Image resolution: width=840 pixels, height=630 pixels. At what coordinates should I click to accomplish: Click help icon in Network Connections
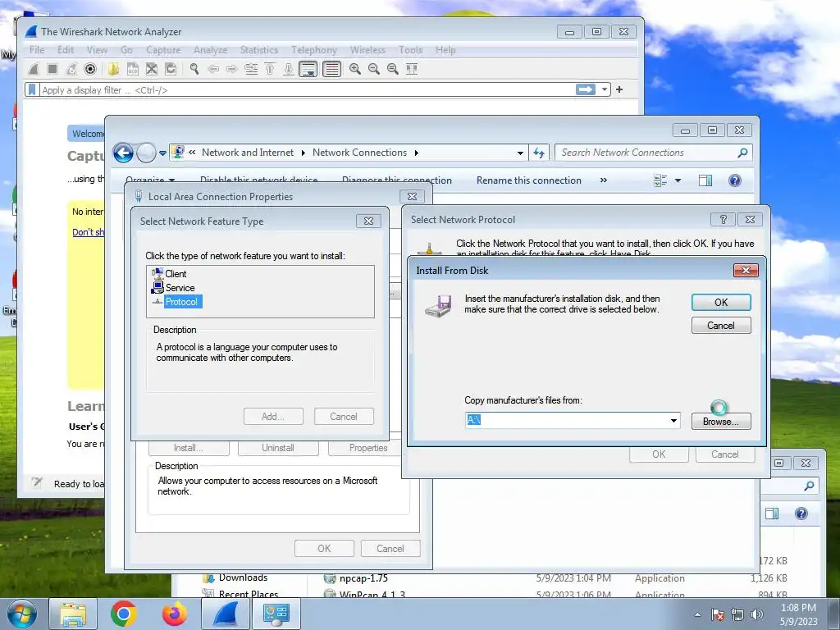click(734, 180)
